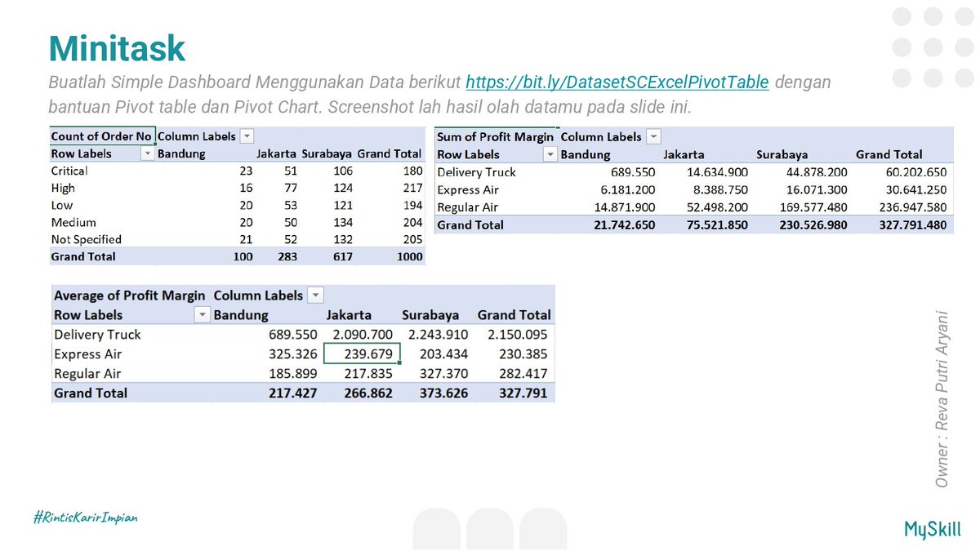This screenshot has width=980, height=551.
Task: Select Surabaya count total 617
Action: (x=341, y=256)
